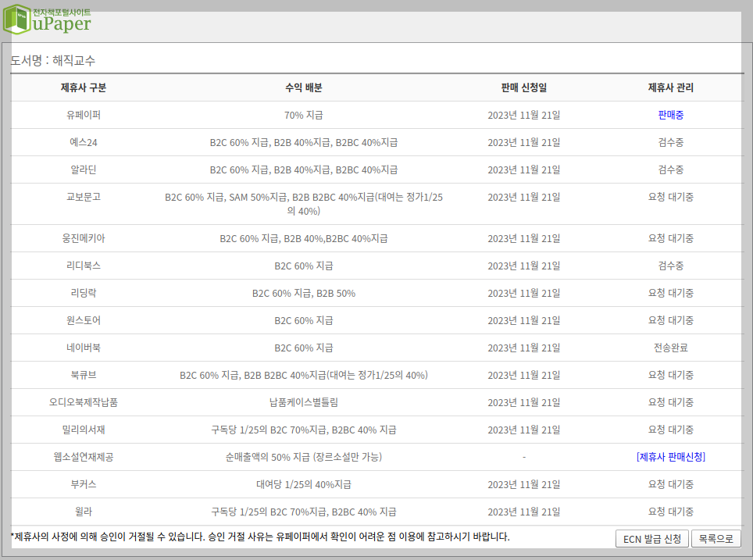Click the ECN 발급 신청 button

coord(651,539)
